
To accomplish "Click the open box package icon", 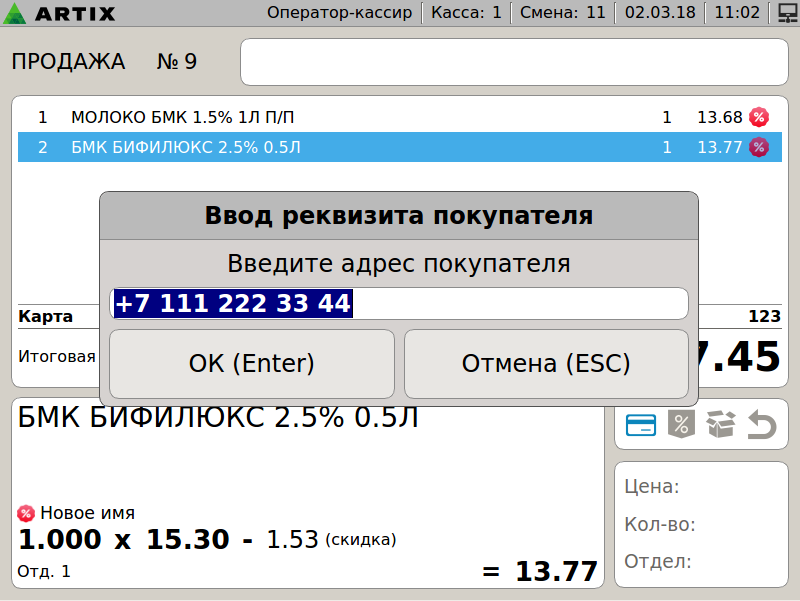I will pyautogui.click(x=720, y=424).
